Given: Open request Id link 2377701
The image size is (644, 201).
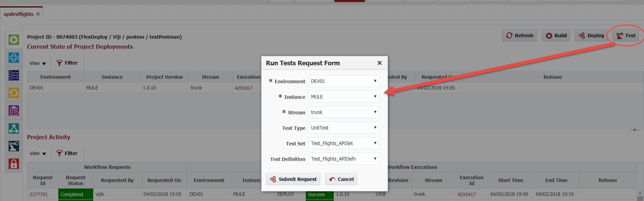Looking at the screenshot, I should pos(39,194).
